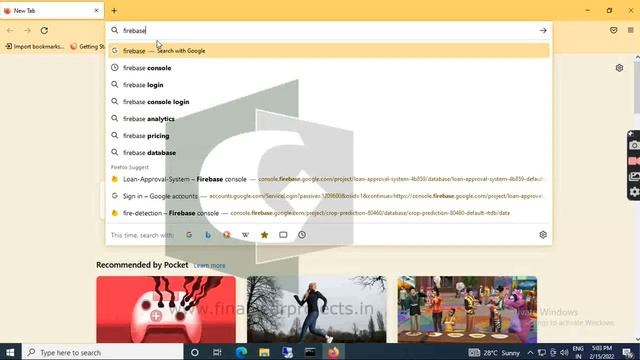Open search settings gear in dropdown
This screenshot has height=360, width=640.
[x=543, y=235]
